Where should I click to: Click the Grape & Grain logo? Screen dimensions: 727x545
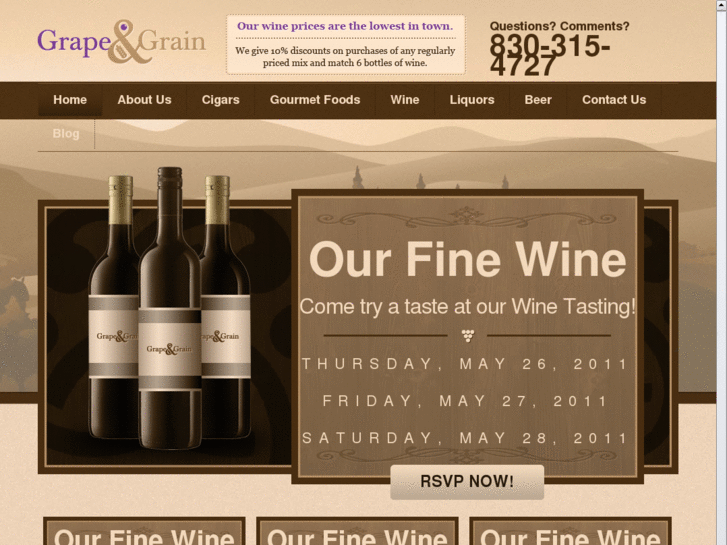[121, 42]
